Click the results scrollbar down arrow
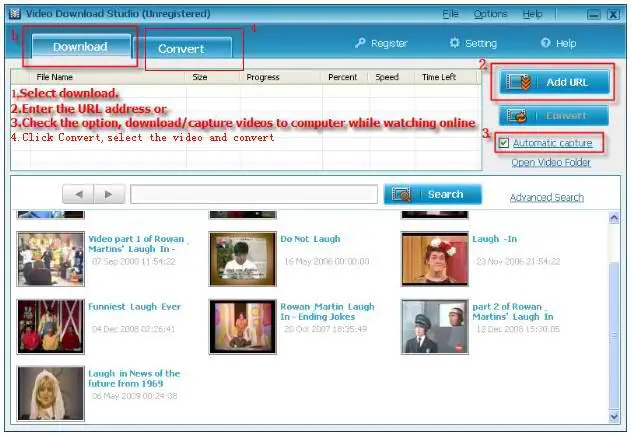Screen dimensions: 631x435 pos(614,417)
